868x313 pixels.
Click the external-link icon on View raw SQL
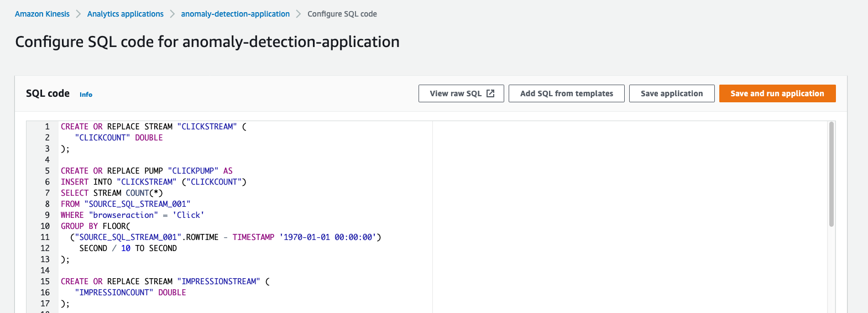tap(490, 93)
